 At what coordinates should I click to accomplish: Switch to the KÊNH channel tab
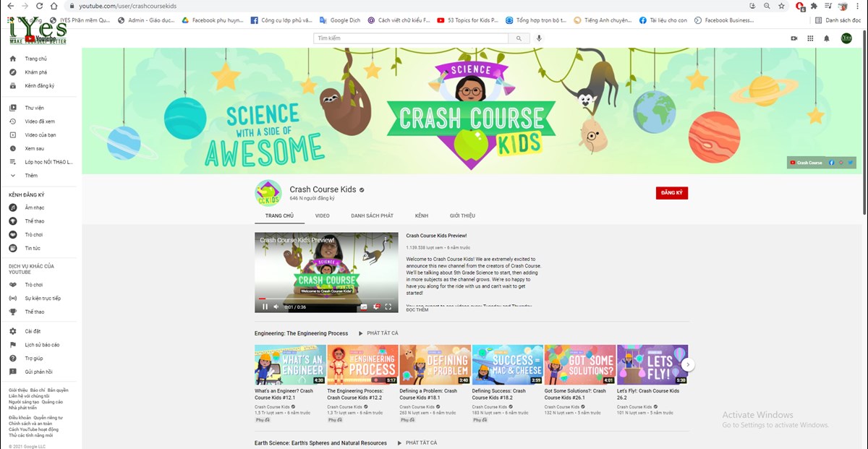[x=422, y=215]
